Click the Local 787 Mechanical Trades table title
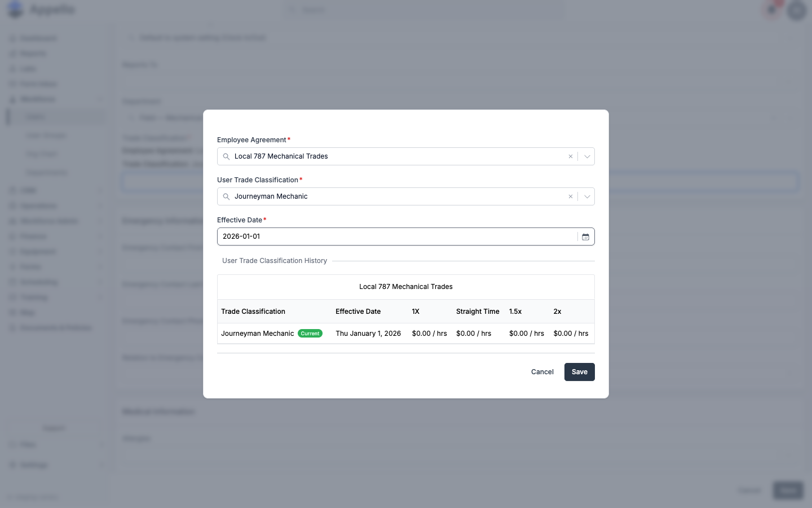812x508 pixels. (x=406, y=287)
